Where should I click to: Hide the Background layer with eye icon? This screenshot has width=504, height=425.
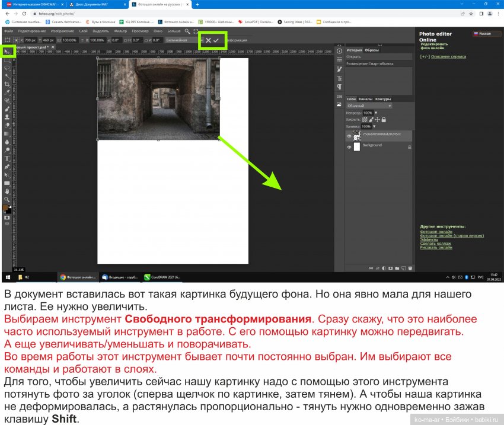tap(349, 146)
